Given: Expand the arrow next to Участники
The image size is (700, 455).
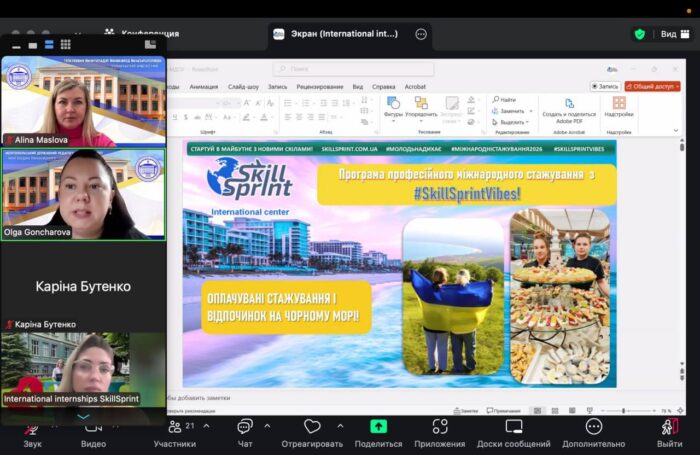Looking at the screenshot, I should (x=206, y=425).
